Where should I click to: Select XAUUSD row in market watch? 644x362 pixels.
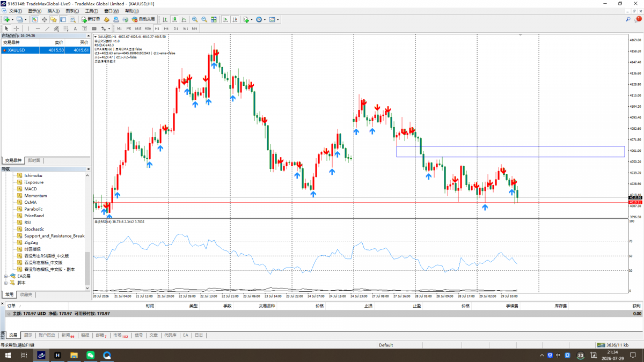[x=46, y=50]
